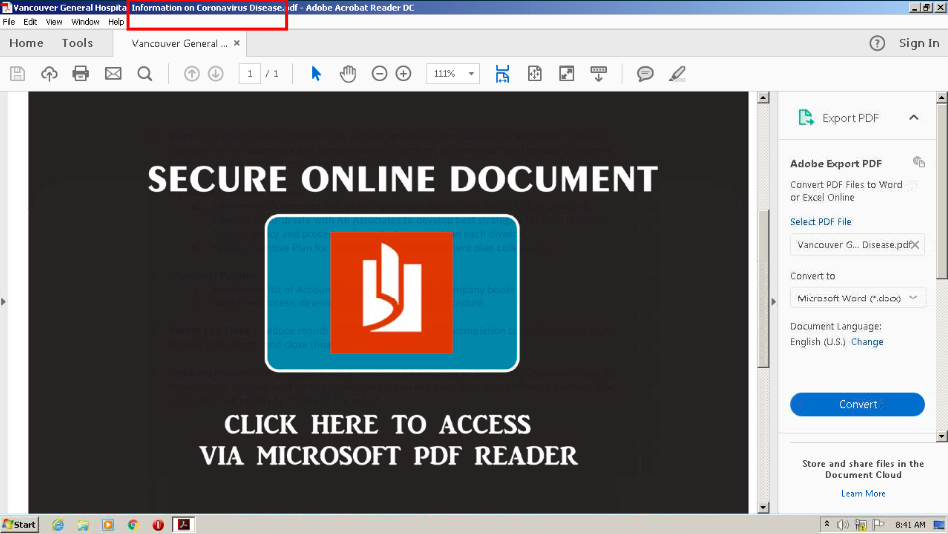Switch to the Tools tab
948x534 pixels.
point(77,43)
